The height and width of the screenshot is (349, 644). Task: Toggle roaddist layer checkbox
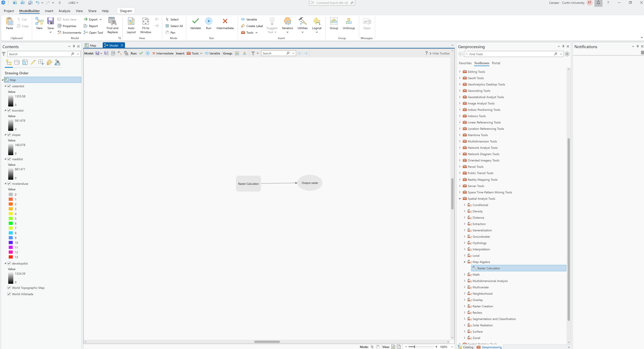(x=9, y=159)
